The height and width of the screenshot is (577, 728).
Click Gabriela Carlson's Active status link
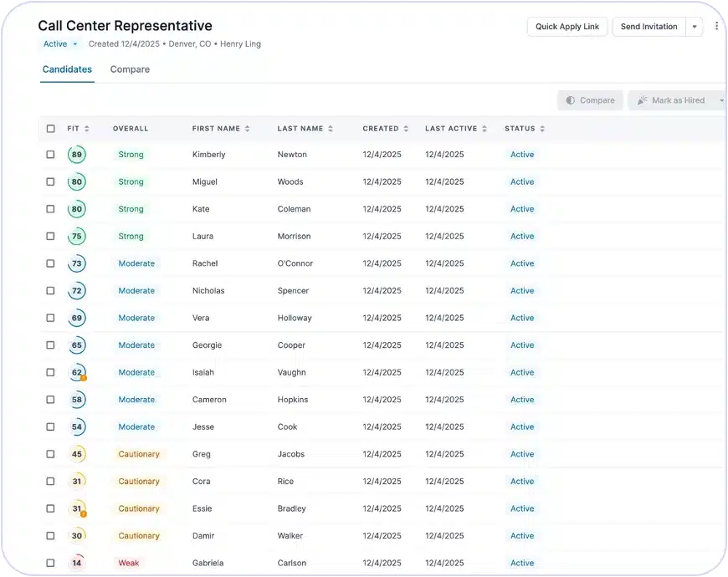522,563
